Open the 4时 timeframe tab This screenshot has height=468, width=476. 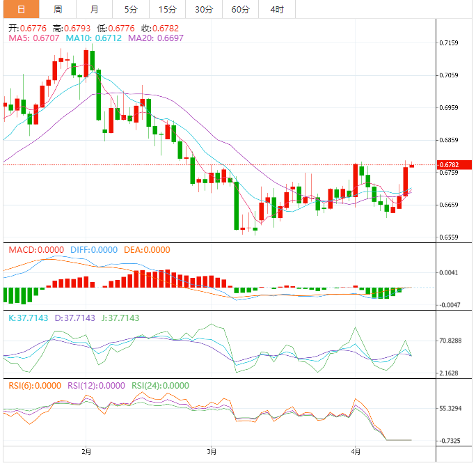pos(277,9)
